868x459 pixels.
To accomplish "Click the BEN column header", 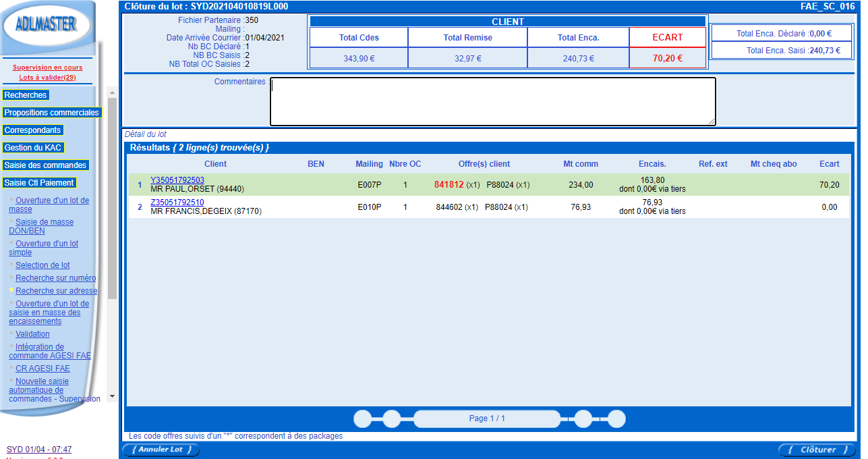I will (x=316, y=164).
